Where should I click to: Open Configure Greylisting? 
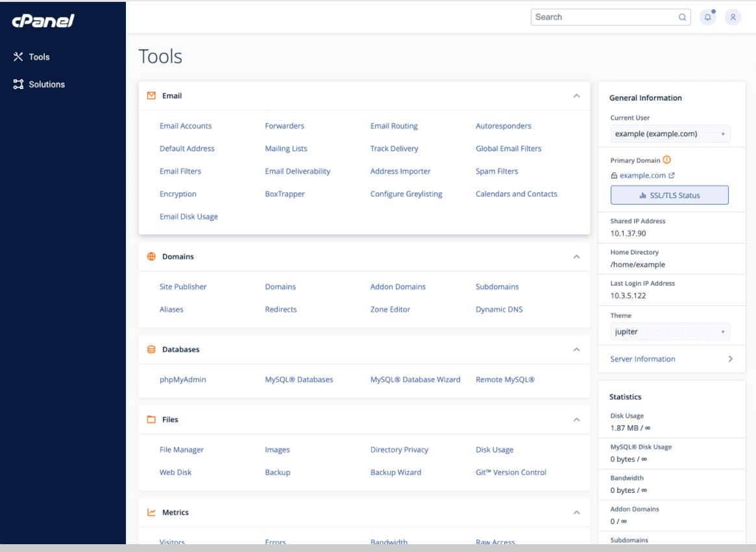click(406, 194)
